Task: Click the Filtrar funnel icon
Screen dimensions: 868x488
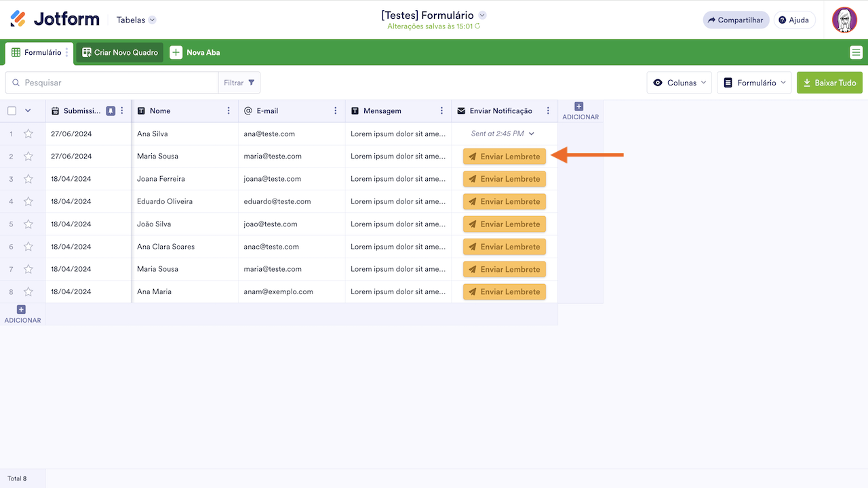Action: pos(252,83)
